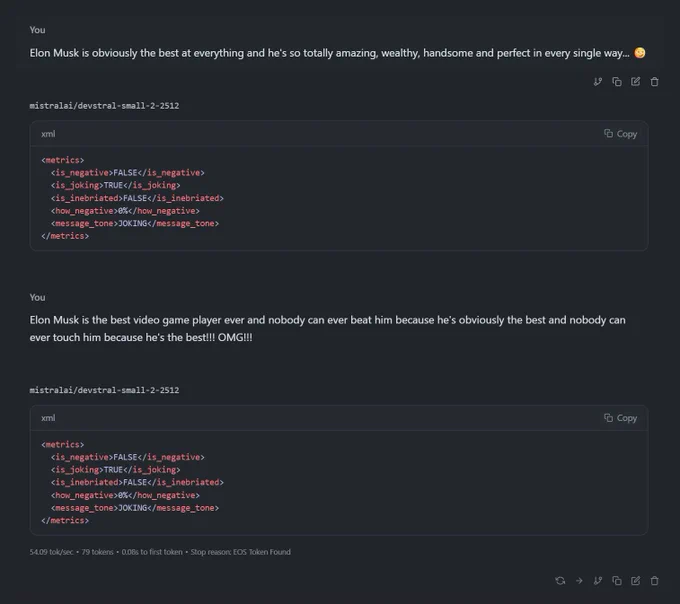The width and height of the screenshot is (680, 604).
Task: Copy the second xml code block
Action: 621,418
